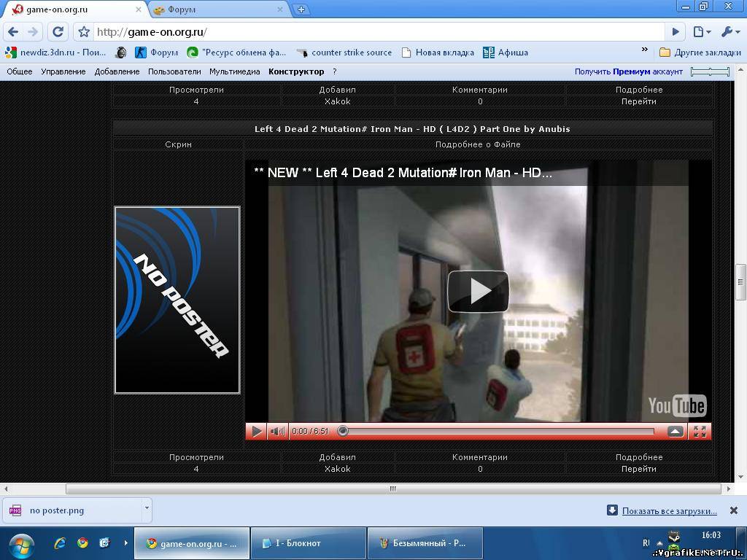The image size is (747, 560).
Task: Switch to the Форум tab
Action: point(217,9)
